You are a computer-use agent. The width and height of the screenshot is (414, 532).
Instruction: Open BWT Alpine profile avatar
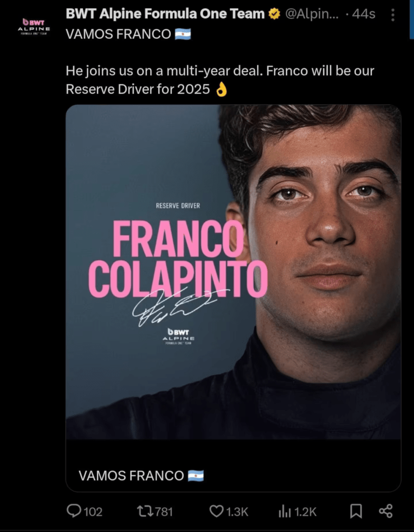(34, 27)
